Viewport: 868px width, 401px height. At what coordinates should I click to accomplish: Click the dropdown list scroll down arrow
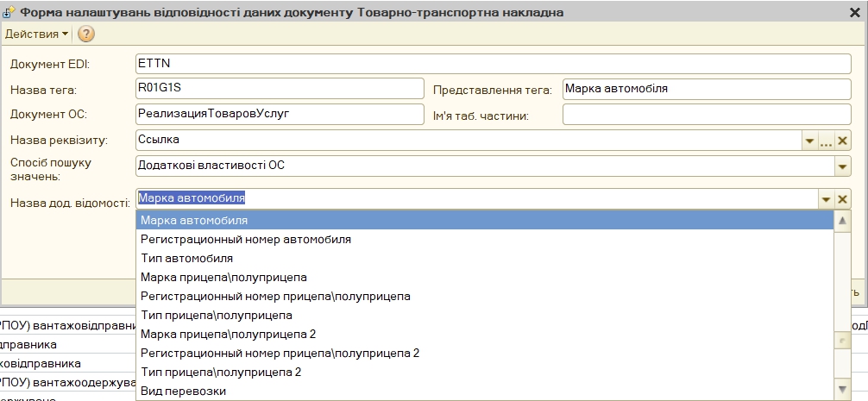point(842,389)
